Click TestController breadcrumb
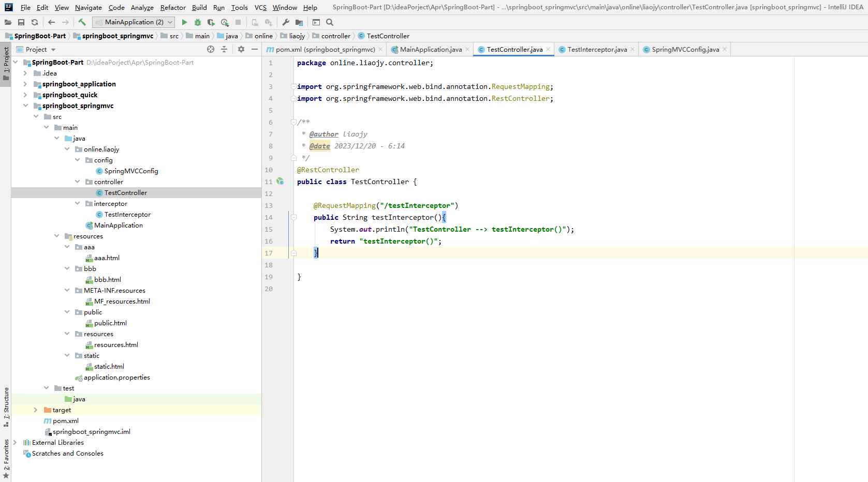Image resolution: width=868 pixels, height=482 pixels. click(384, 36)
